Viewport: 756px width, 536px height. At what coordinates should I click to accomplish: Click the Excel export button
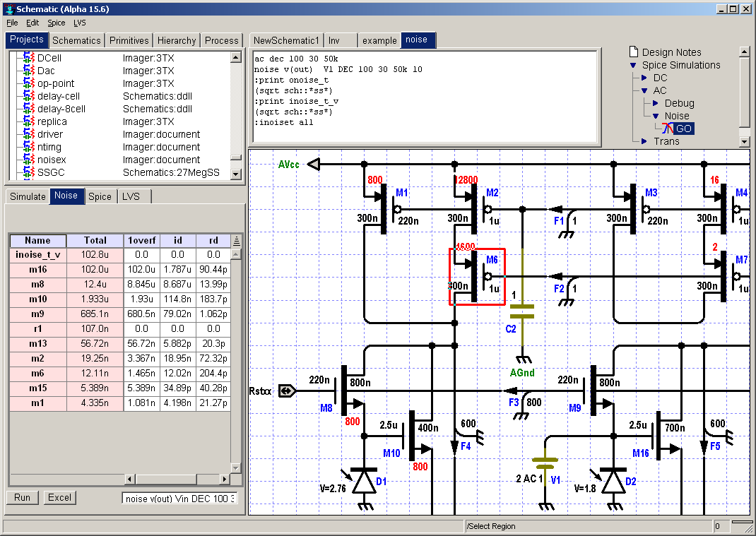click(x=59, y=497)
